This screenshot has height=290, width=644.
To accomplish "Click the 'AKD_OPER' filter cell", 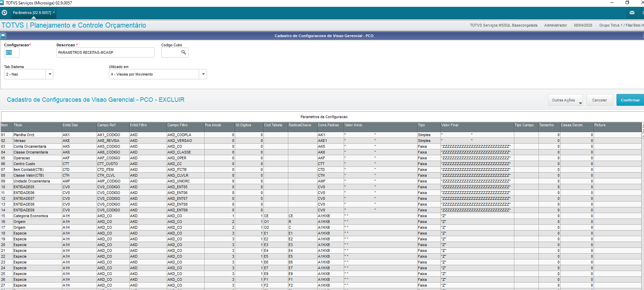I will (x=186, y=158).
